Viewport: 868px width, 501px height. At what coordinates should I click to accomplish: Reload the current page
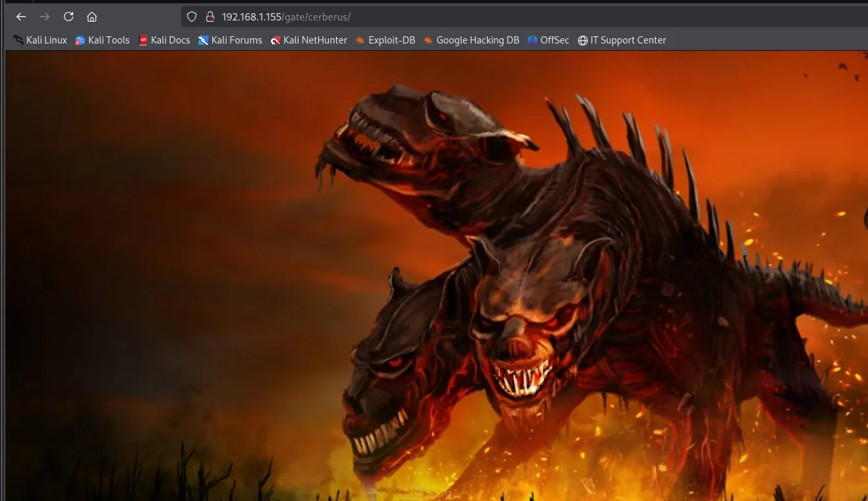69,16
